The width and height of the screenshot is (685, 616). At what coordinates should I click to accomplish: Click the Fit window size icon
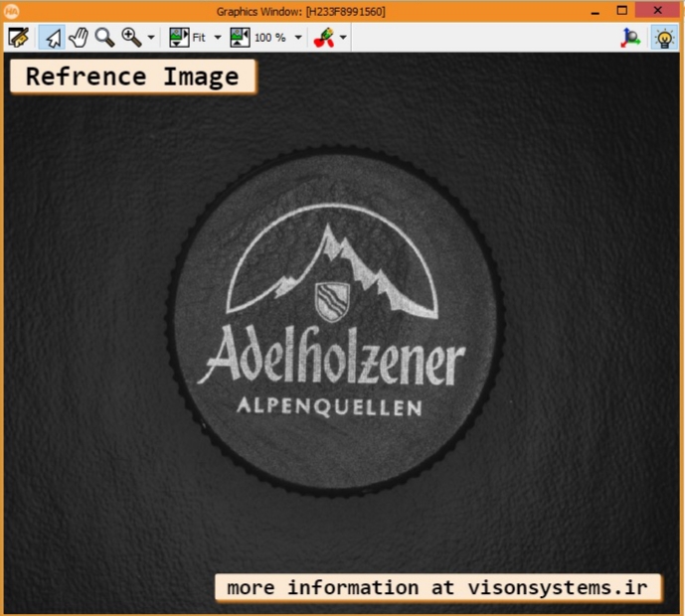click(179, 38)
